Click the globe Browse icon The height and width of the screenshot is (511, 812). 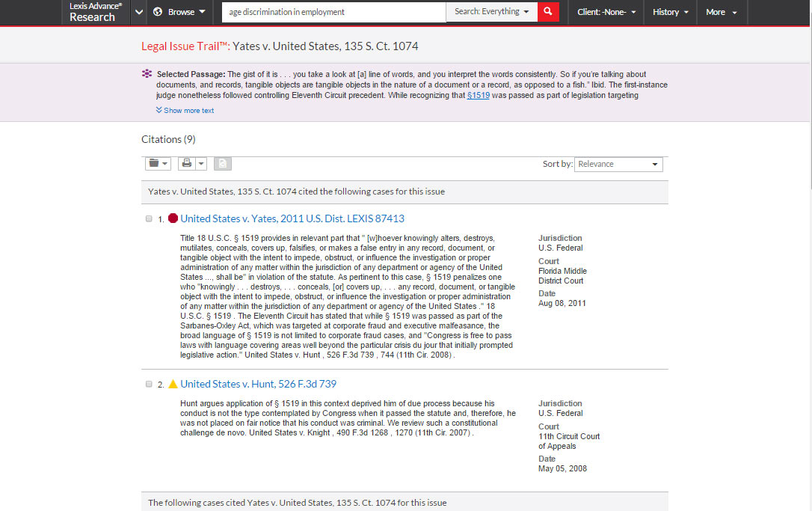(158, 12)
